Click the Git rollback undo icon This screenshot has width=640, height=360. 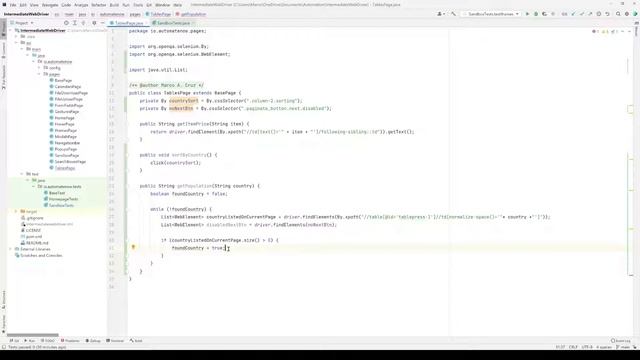[x=607, y=14]
